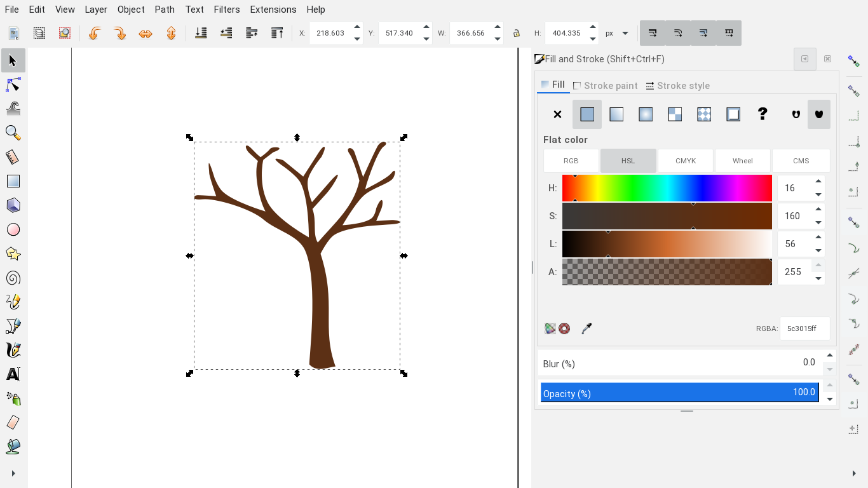Switch fill rule to even-odd
The image size is (868, 488).
pos(796,114)
